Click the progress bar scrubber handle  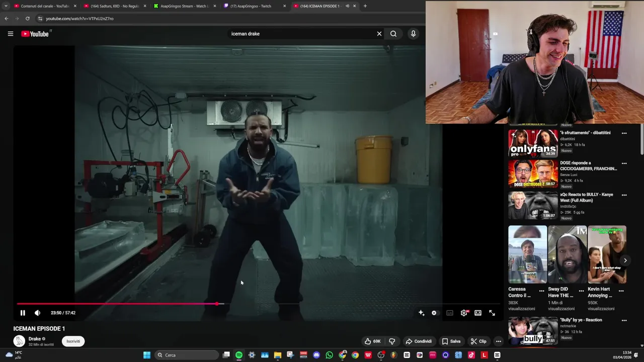217,304
